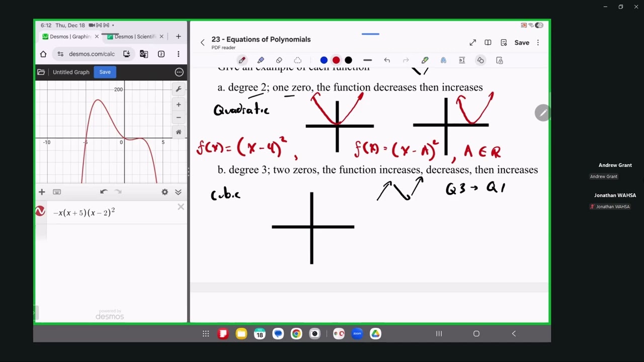Click the install app icon in address bar
The height and width of the screenshot is (362, 644).
[126, 54]
